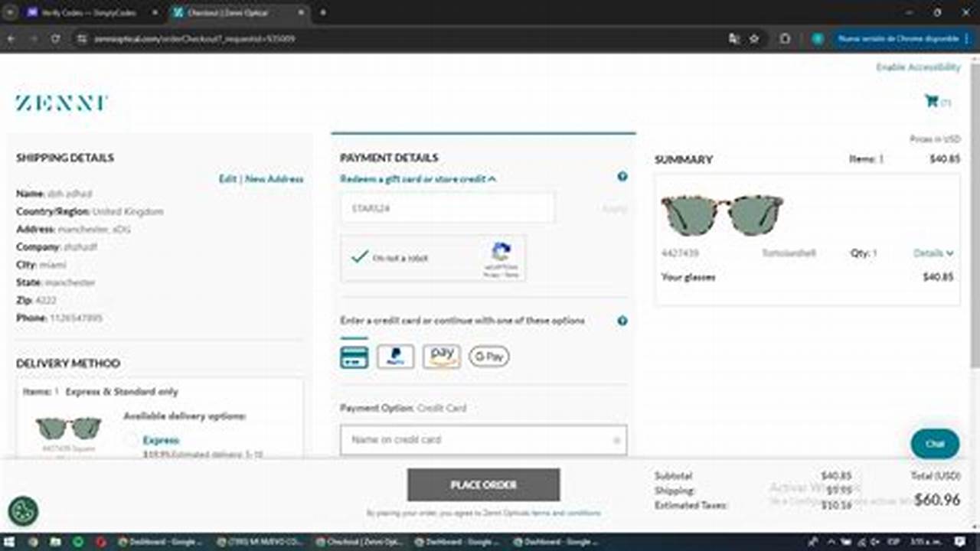Collapse the gift card redemption section
Screen dimensions: 980x551
tap(493, 178)
